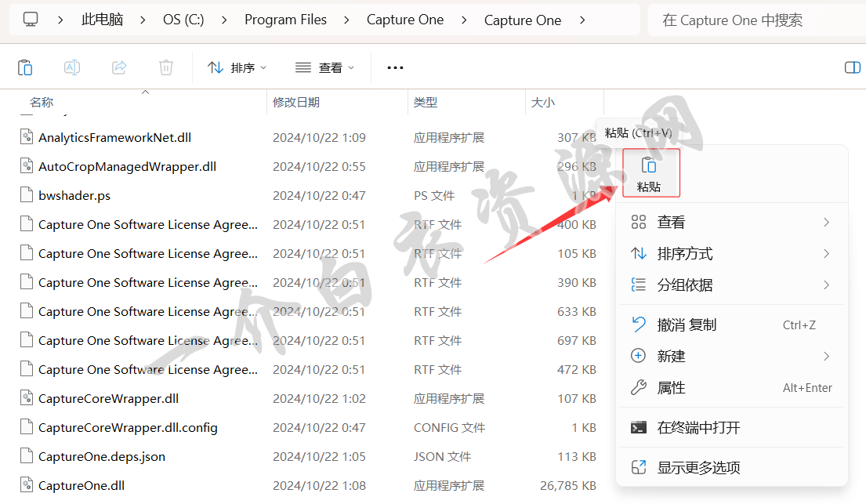
Task: Click the DLL icon of AnalyticsFrameworkNet.dll
Action: point(27,136)
